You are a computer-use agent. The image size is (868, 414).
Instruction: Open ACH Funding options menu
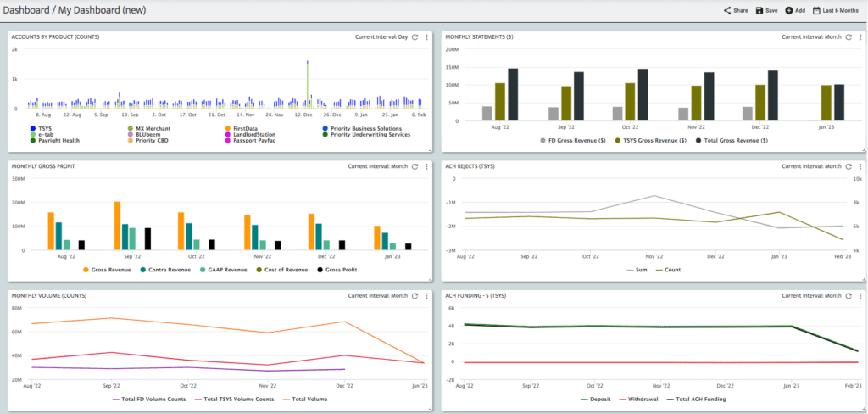click(860, 296)
